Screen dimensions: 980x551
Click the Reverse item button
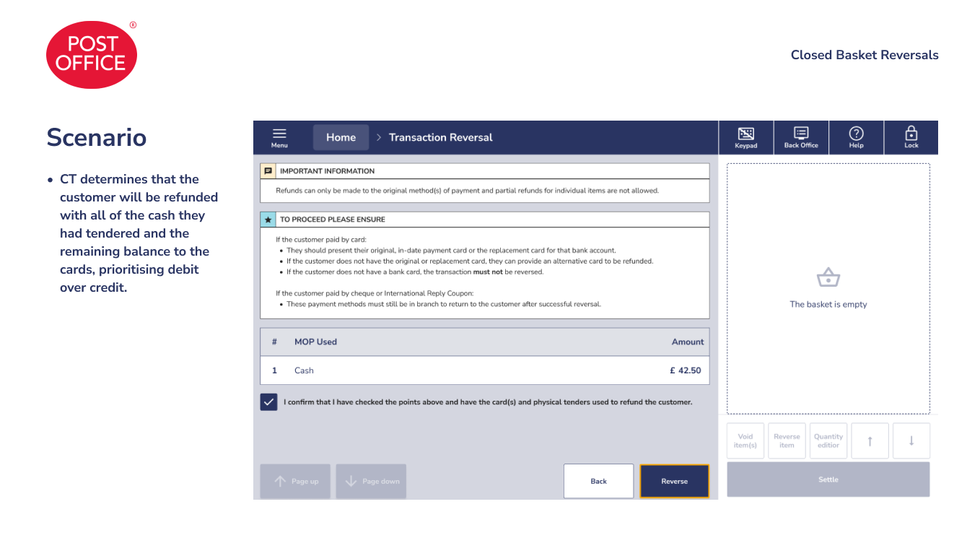[x=787, y=441]
